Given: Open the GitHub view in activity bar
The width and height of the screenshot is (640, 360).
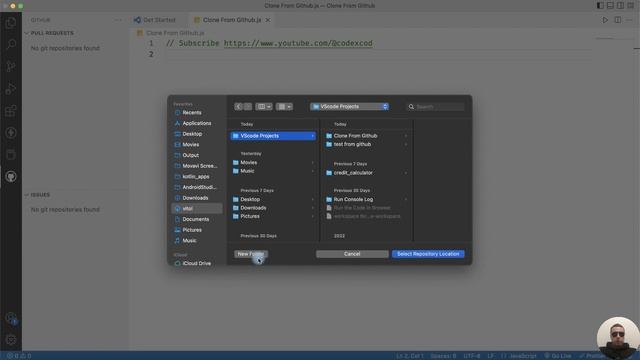Looking at the screenshot, I should pos(11,176).
